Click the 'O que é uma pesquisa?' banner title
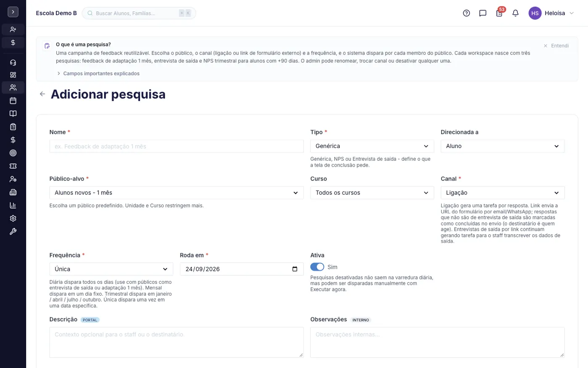This screenshot has height=368, width=588. 83,44
